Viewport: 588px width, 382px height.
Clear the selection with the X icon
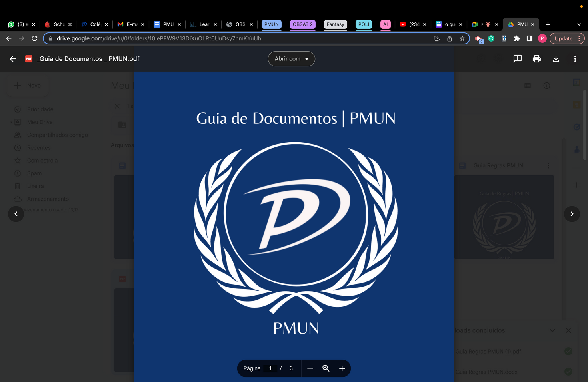[x=117, y=106]
